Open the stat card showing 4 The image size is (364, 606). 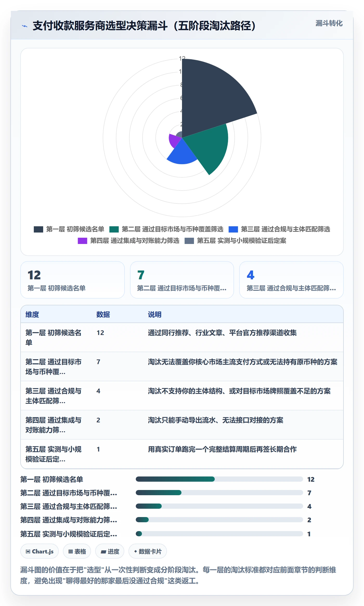[x=291, y=280]
